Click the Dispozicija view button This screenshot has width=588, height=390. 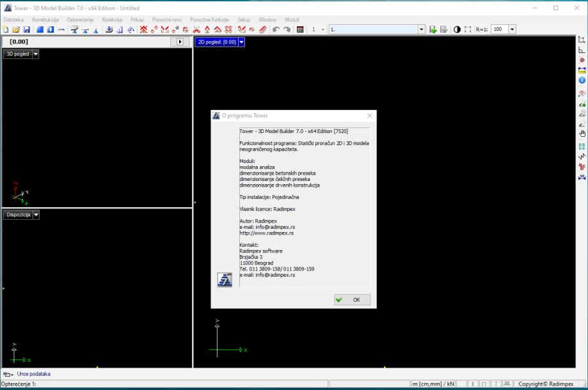point(19,215)
